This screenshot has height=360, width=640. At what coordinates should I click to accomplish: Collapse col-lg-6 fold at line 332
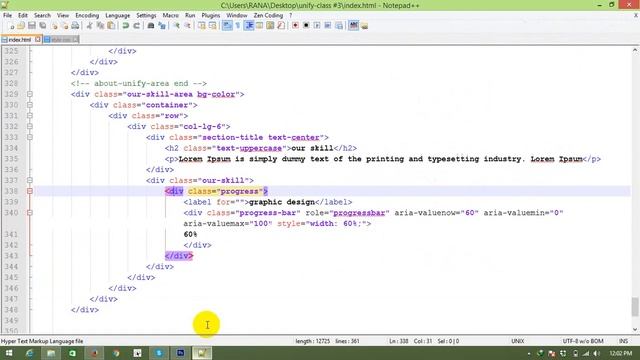click(30, 127)
